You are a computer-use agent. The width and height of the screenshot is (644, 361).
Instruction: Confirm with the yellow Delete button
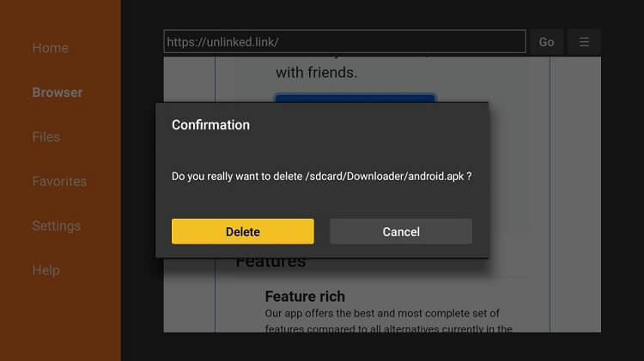243,232
